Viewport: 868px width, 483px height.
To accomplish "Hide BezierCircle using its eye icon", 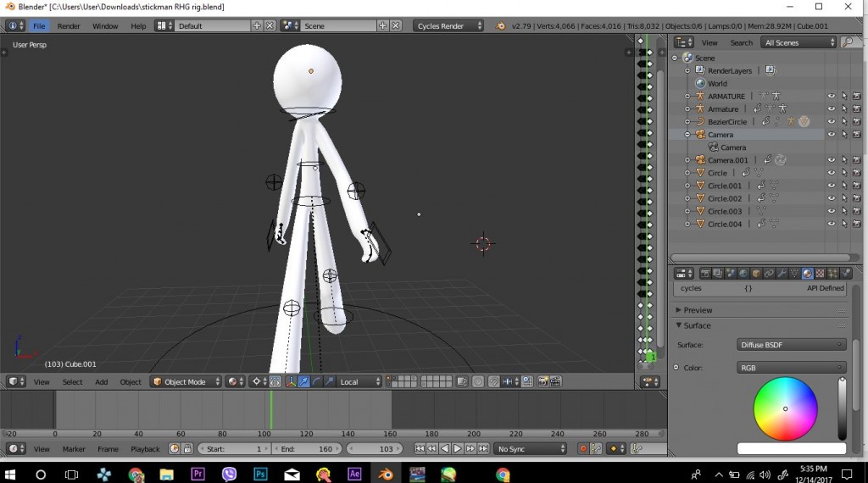I will pos(831,122).
